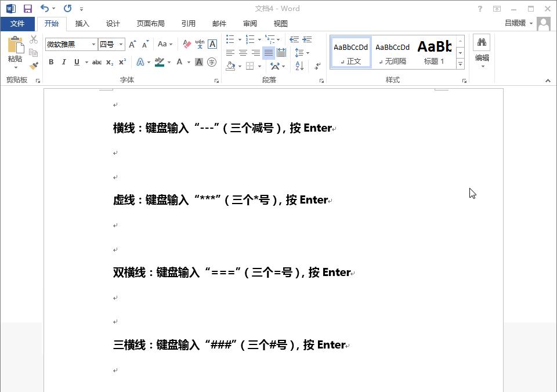Screen dimensions: 557x392
Task: Click the Cut scissors icon
Action: (x=34, y=40)
